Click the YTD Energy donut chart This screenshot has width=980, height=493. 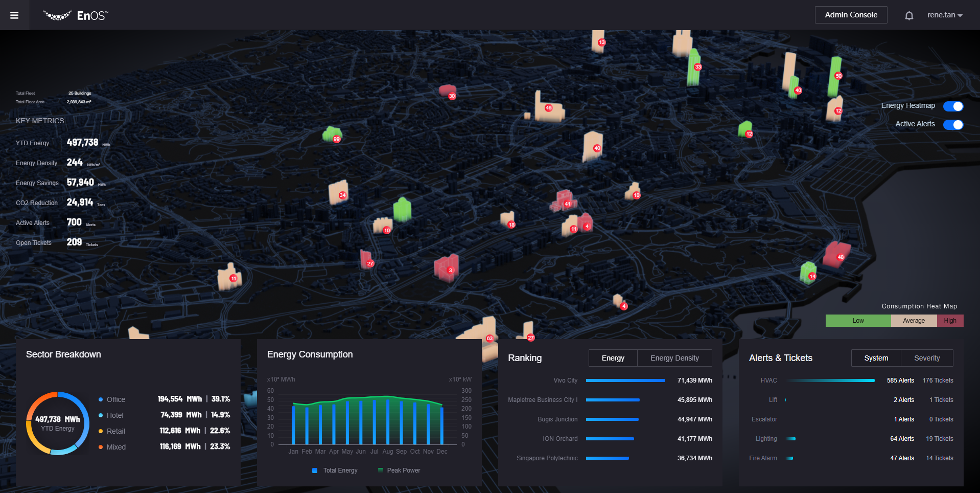pos(58,423)
